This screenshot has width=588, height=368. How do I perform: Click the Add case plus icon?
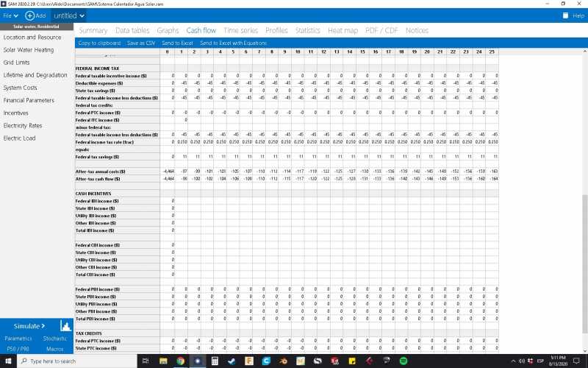[x=29, y=15]
